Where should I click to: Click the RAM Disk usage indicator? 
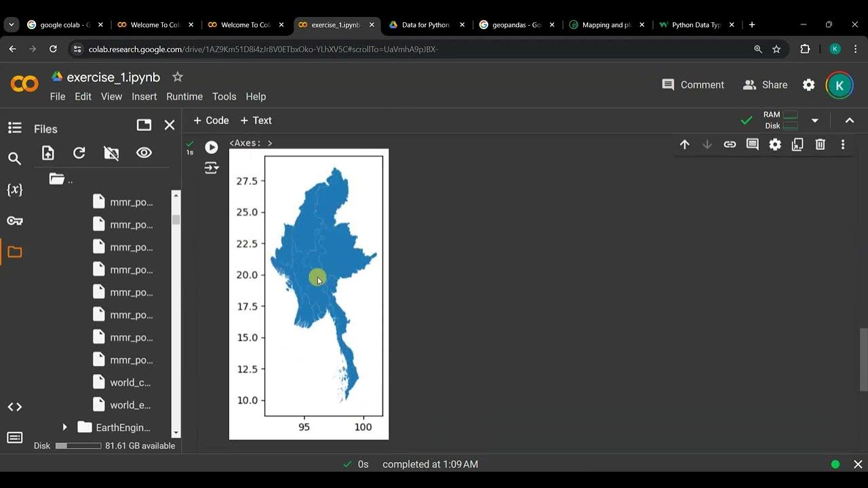point(781,120)
